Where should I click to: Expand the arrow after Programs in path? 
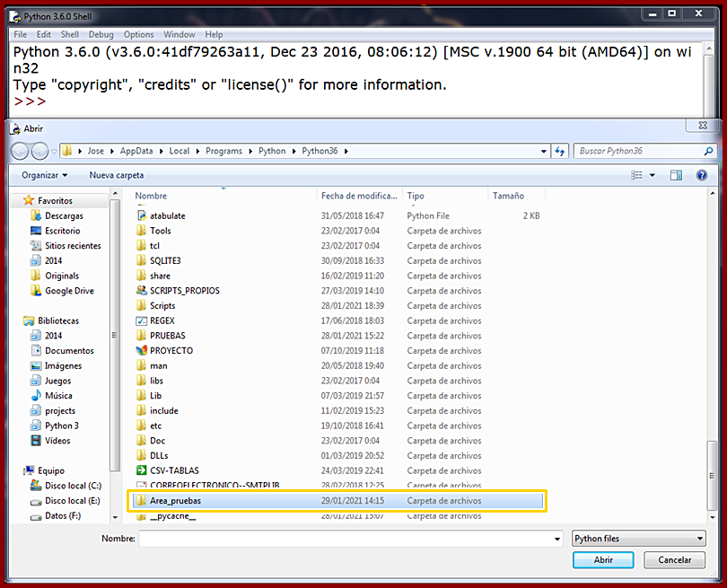(x=250, y=151)
